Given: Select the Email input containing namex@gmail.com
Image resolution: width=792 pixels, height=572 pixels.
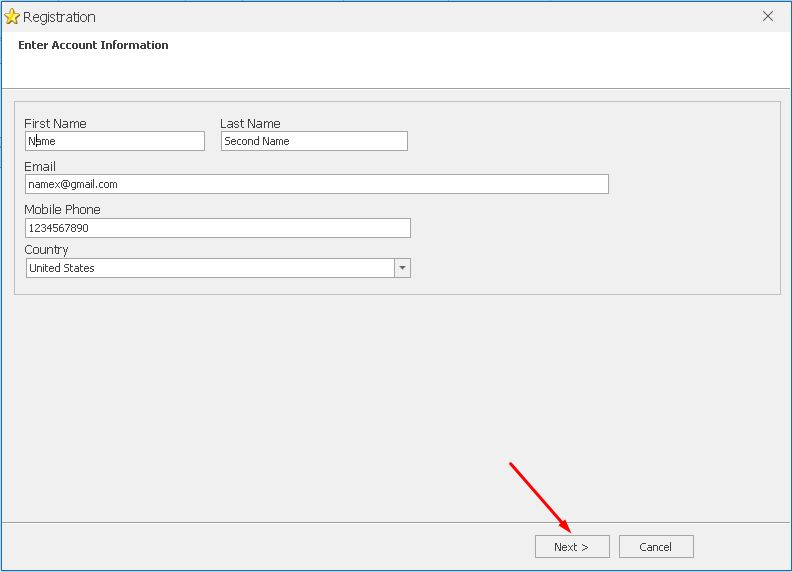Looking at the screenshot, I should [x=317, y=184].
